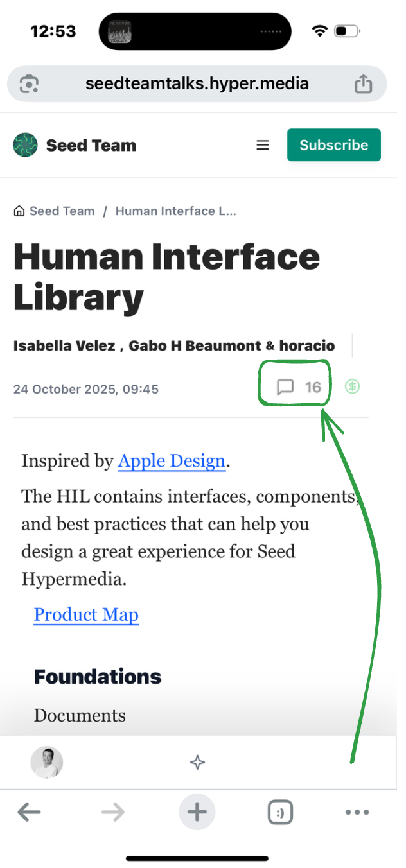This screenshot has height=868, width=406.
Task: Open the hamburger menu
Action: click(x=263, y=145)
